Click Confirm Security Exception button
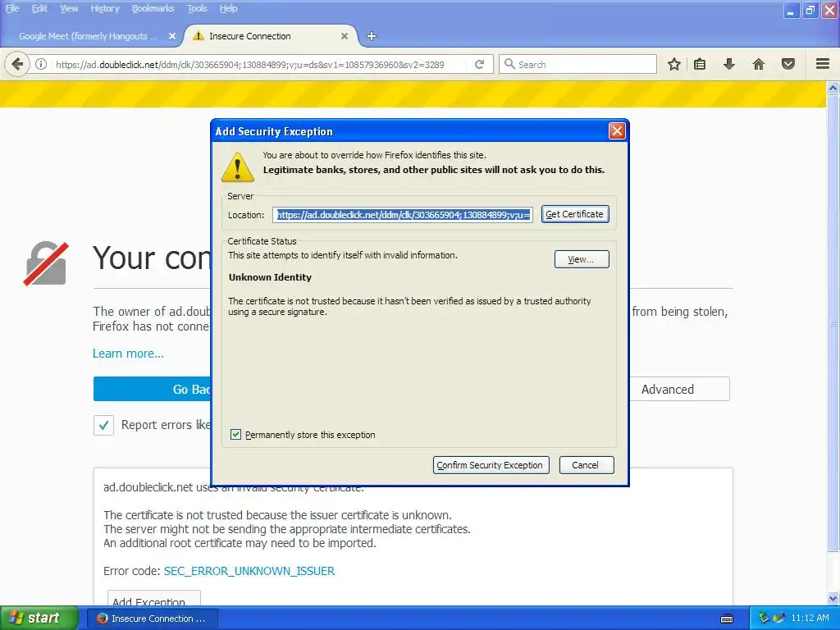Image resolution: width=840 pixels, height=630 pixels. point(491,465)
